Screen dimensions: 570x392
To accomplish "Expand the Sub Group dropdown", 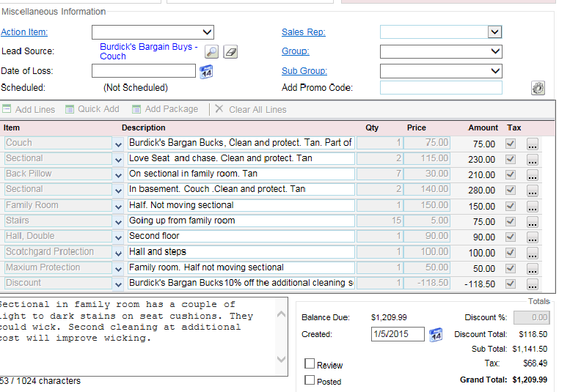I will [x=495, y=71].
